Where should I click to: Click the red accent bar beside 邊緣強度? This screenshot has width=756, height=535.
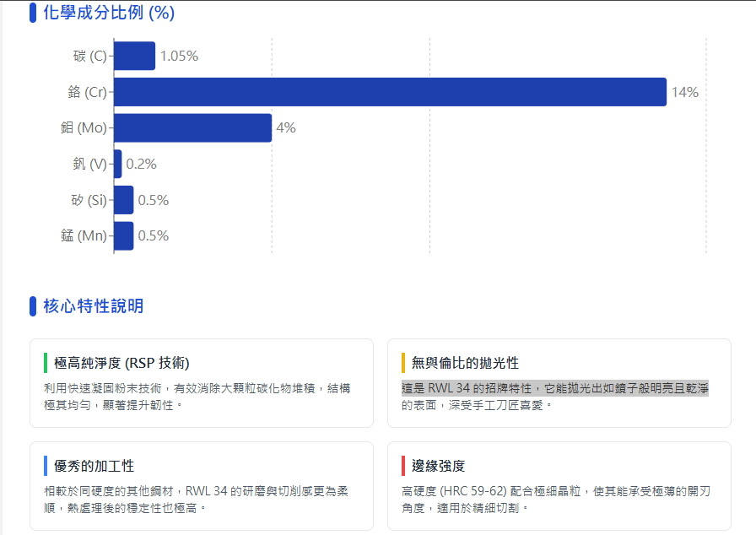pyautogui.click(x=403, y=466)
